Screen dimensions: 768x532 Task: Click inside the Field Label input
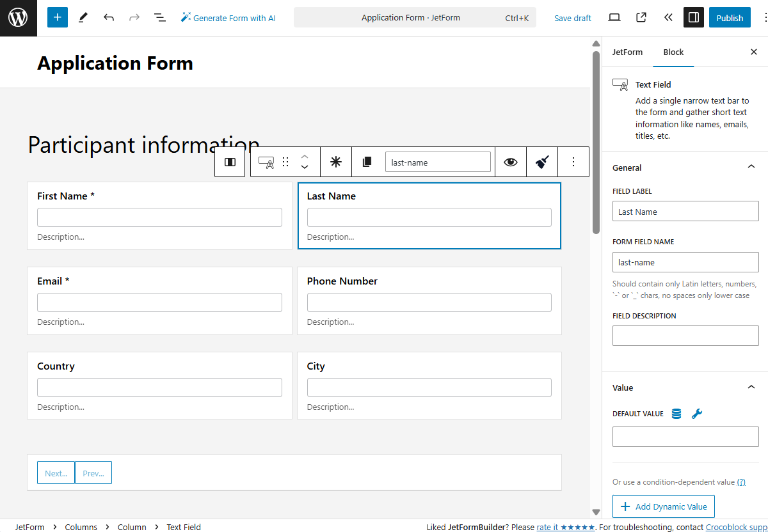coord(685,211)
